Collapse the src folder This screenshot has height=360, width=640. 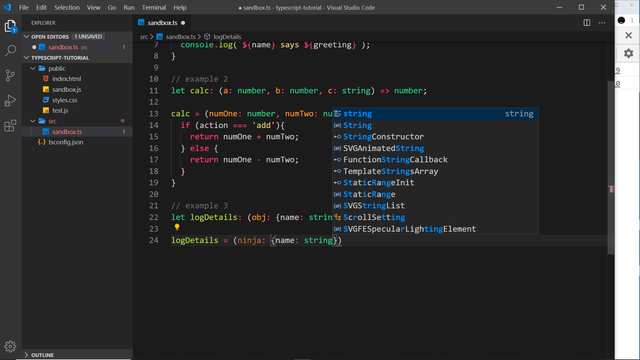(33, 121)
